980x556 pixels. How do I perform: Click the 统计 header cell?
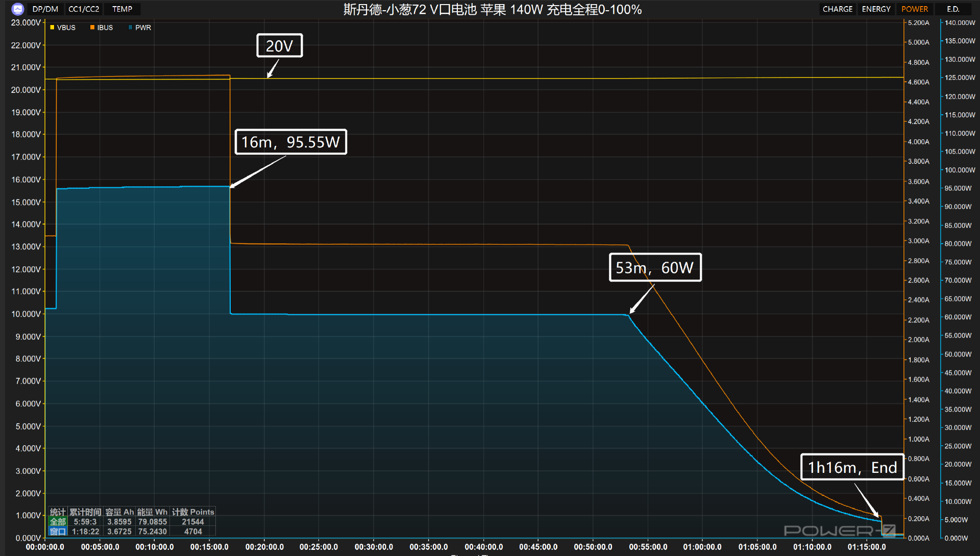pos(58,512)
